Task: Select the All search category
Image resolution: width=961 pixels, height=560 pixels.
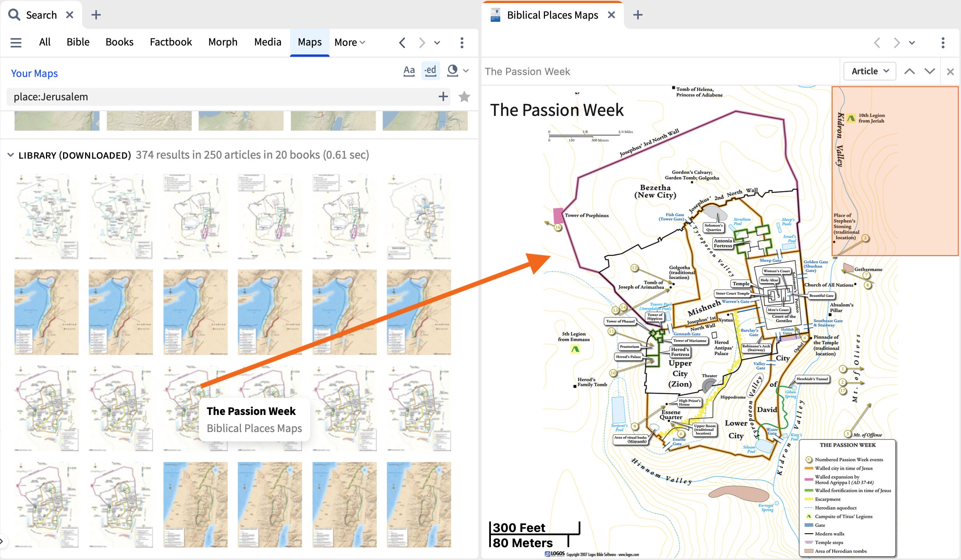Action: (45, 42)
